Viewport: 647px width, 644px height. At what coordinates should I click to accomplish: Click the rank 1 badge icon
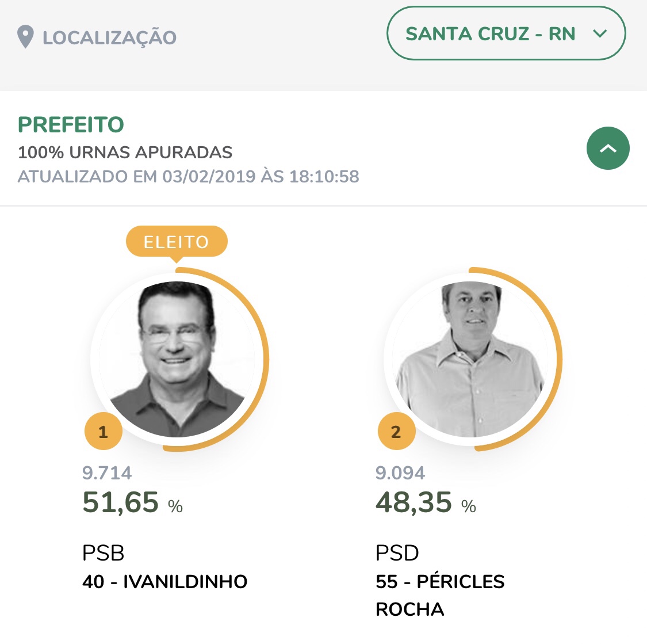coord(104,432)
